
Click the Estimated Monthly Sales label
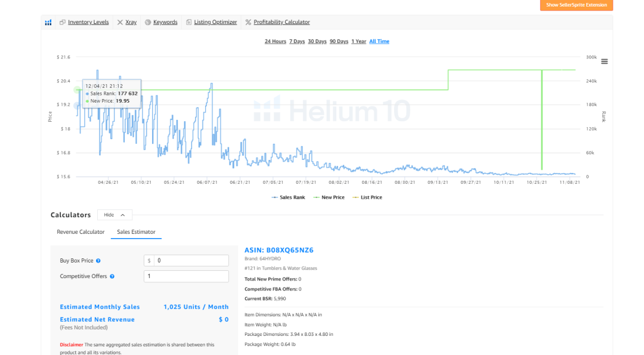[x=100, y=307]
